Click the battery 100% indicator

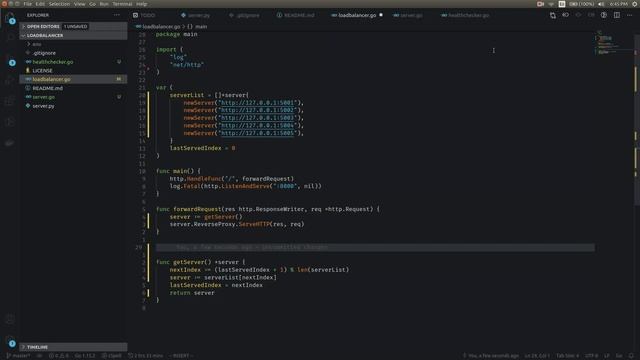point(581,4)
